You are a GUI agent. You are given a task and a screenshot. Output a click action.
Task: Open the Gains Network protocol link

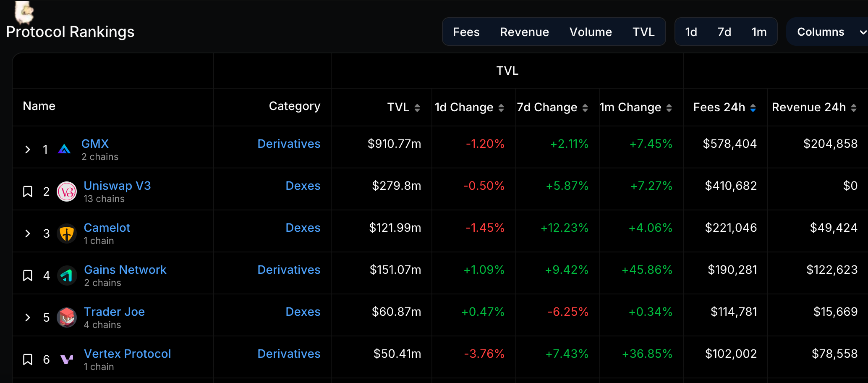pos(125,270)
